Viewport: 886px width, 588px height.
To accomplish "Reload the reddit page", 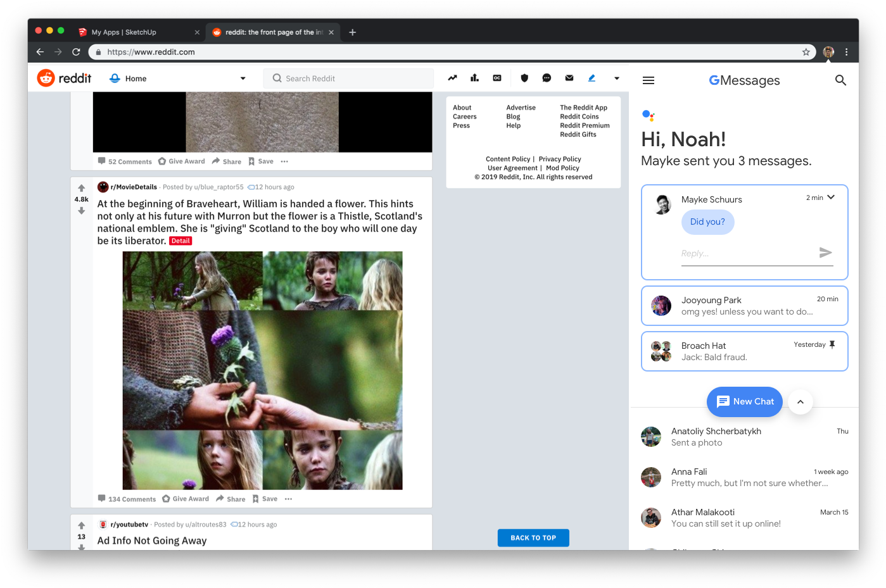I will pyautogui.click(x=76, y=52).
